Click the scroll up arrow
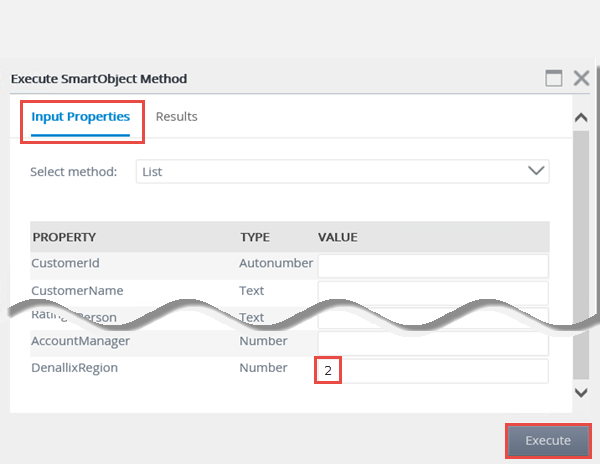This screenshot has height=464, width=600. tap(580, 118)
